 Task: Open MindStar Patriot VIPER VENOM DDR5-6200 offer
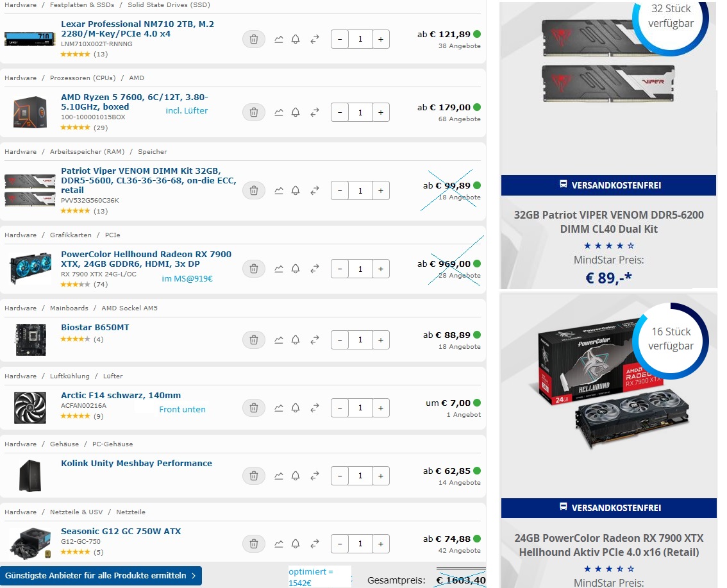(609, 222)
